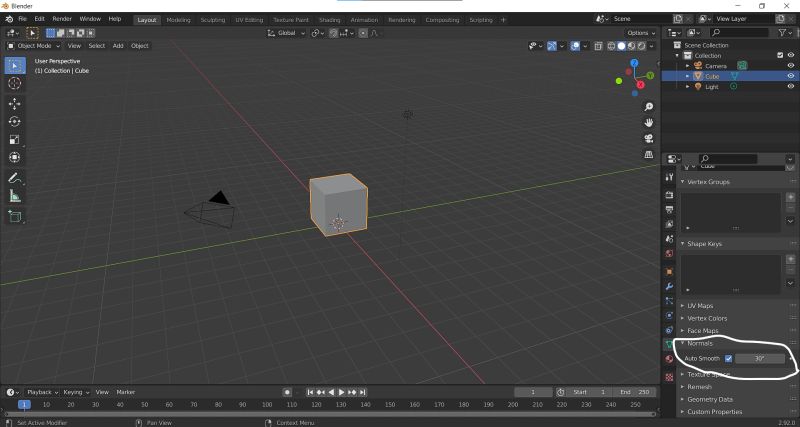The height and width of the screenshot is (427, 800).
Task: Open the Object Mode dropdown
Action: (x=33, y=46)
